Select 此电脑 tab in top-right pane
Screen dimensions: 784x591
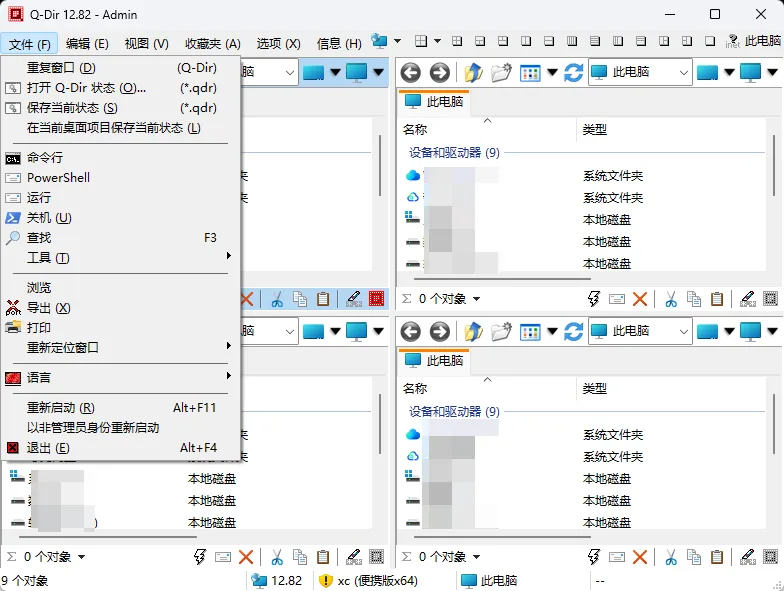click(x=434, y=102)
